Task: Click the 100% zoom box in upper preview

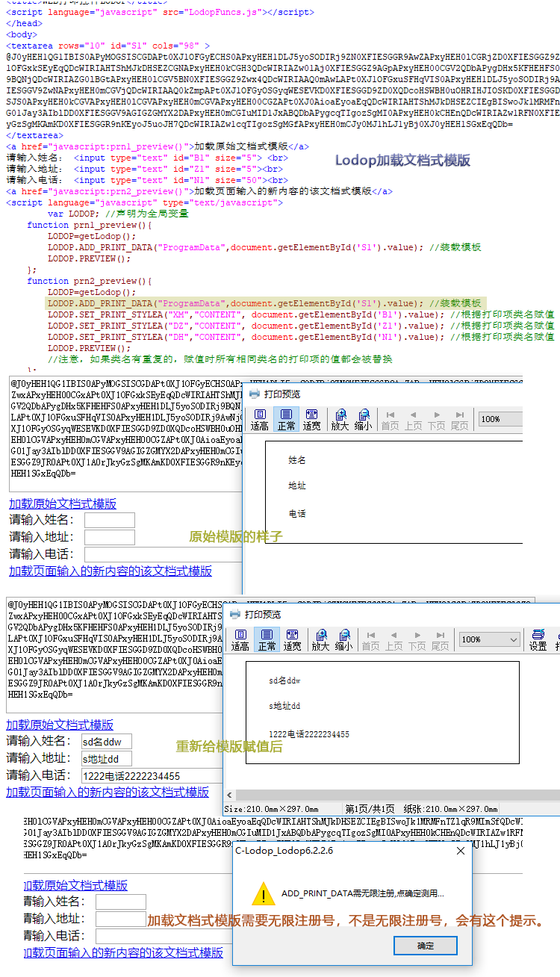Action: click(x=500, y=419)
